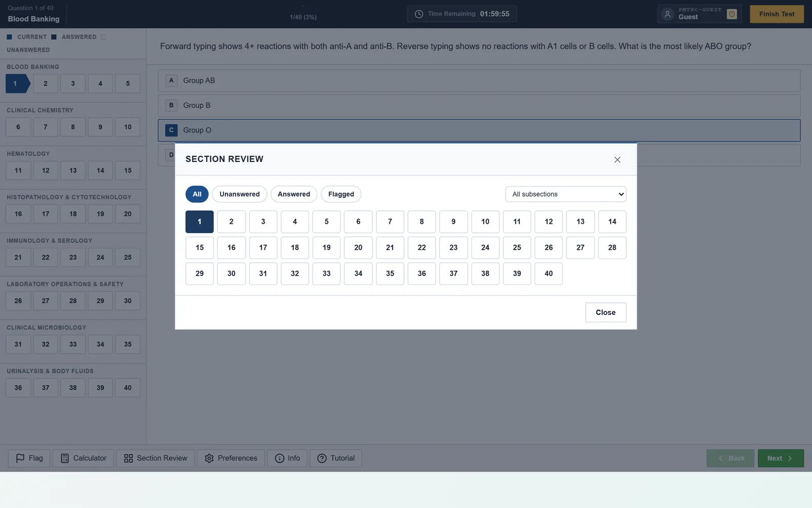Jump to question 1 in Section Review
812x508 pixels.
tap(199, 221)
